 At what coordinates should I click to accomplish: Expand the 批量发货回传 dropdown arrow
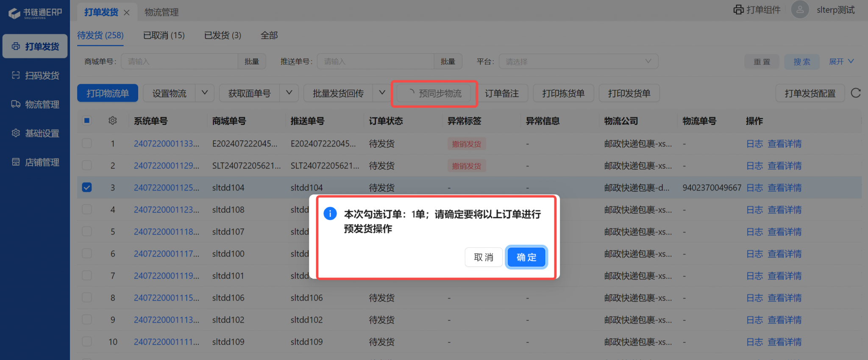click(382, 93)
